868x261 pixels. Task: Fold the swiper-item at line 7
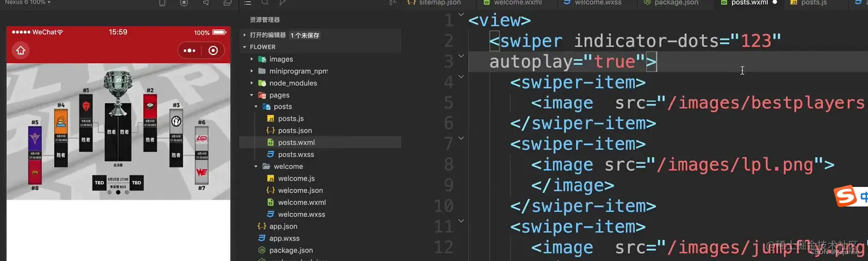(x=461, y=138)
